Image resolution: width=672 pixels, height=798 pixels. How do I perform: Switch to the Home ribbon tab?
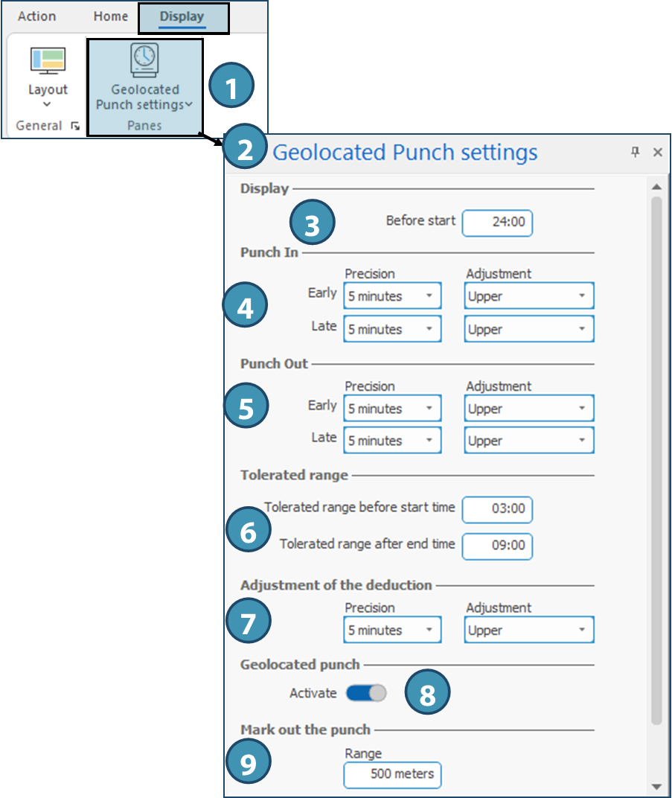coord(110,16)
